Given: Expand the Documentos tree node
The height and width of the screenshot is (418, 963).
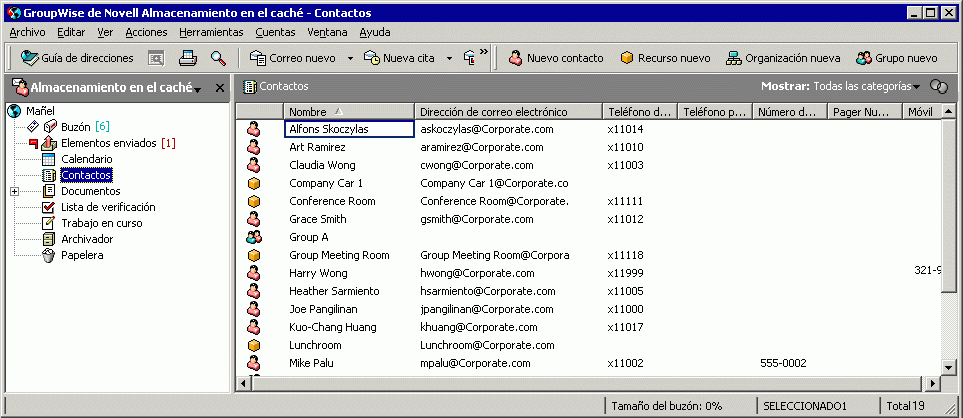Looking at the screenshot, I should click(15, 192).
